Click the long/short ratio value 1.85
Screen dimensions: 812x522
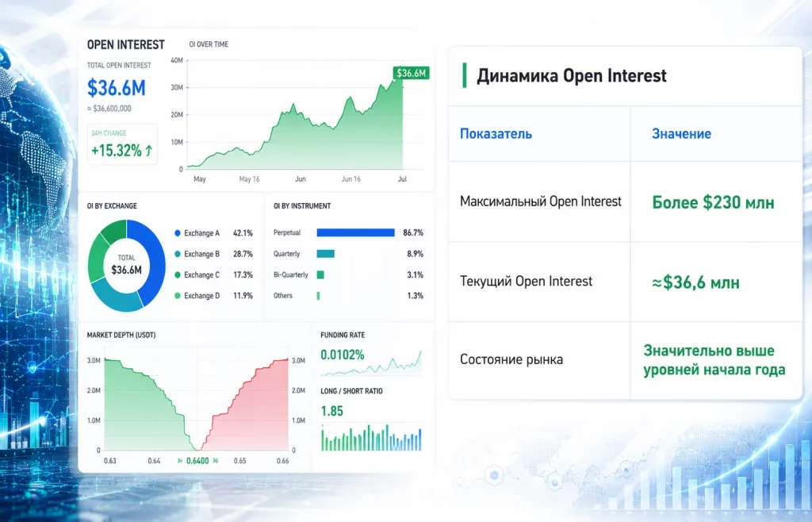coord(332,411)
